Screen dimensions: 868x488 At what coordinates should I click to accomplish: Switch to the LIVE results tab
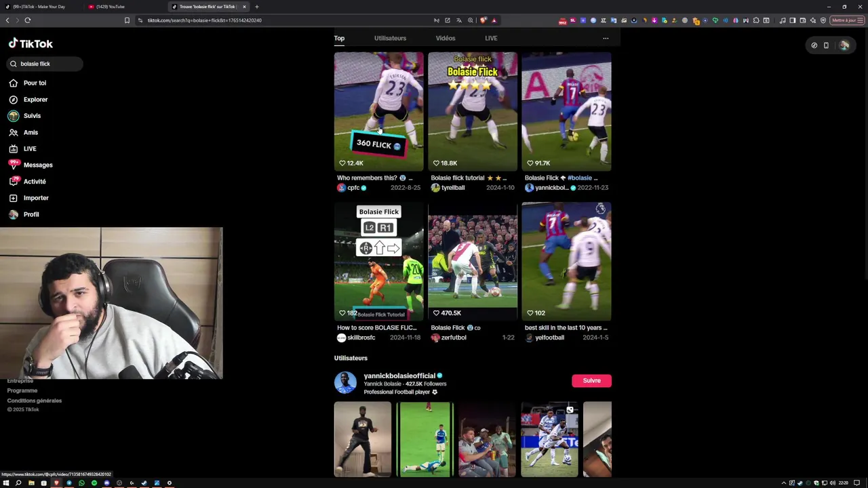(x=491, y=38)
